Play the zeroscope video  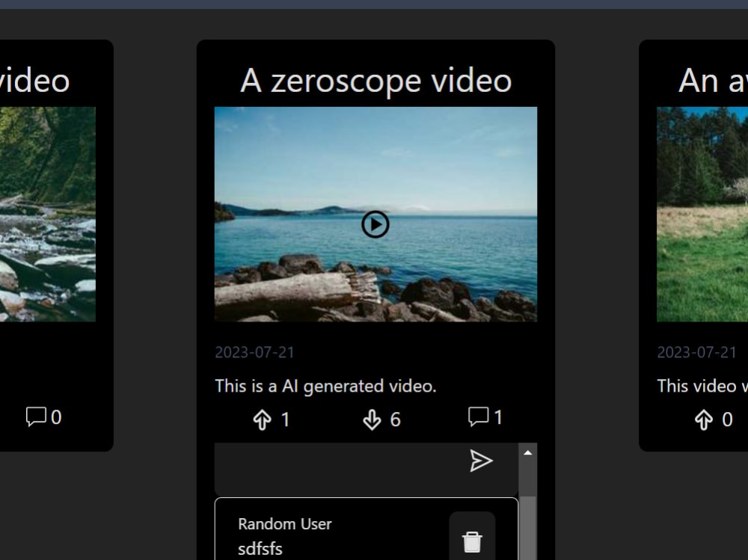pyautogui.click(x=375, y=224)
